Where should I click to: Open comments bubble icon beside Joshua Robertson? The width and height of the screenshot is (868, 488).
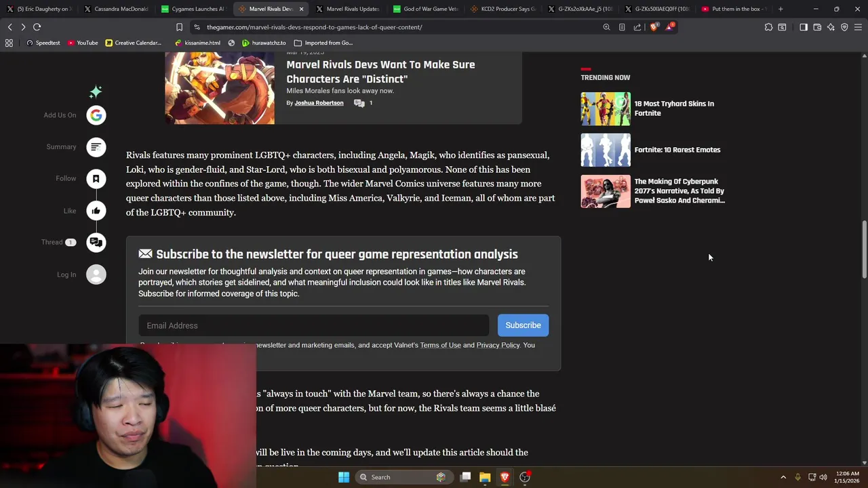pos(359,103)
